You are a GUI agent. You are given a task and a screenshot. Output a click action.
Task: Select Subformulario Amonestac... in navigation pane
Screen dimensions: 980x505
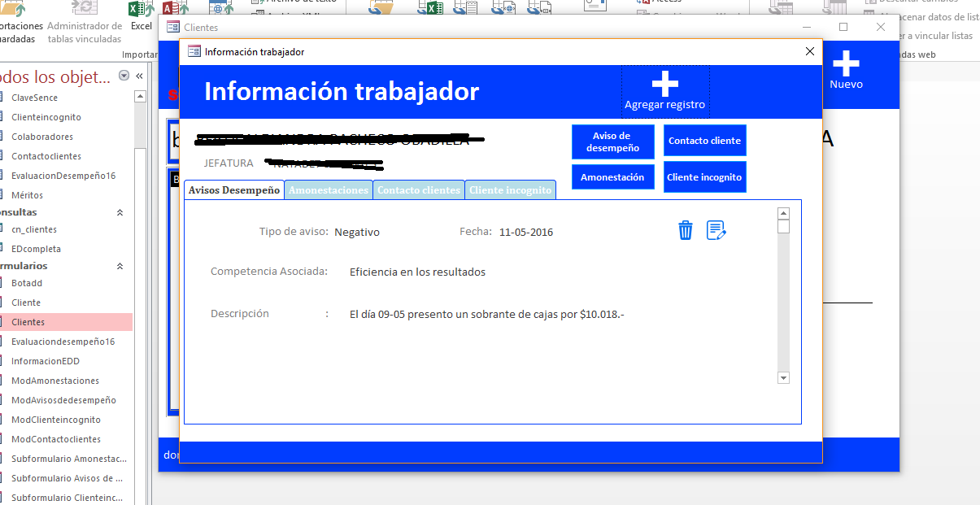(69, 459)
